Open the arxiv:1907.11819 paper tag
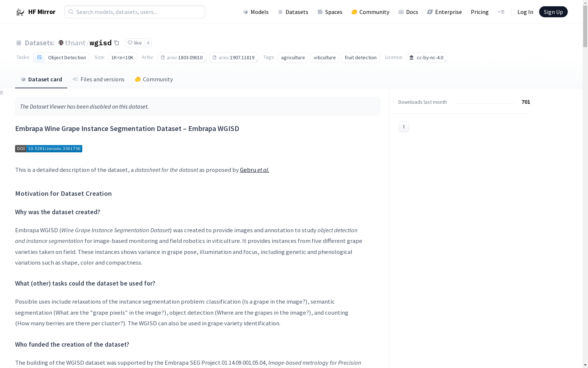 (233, 57)
